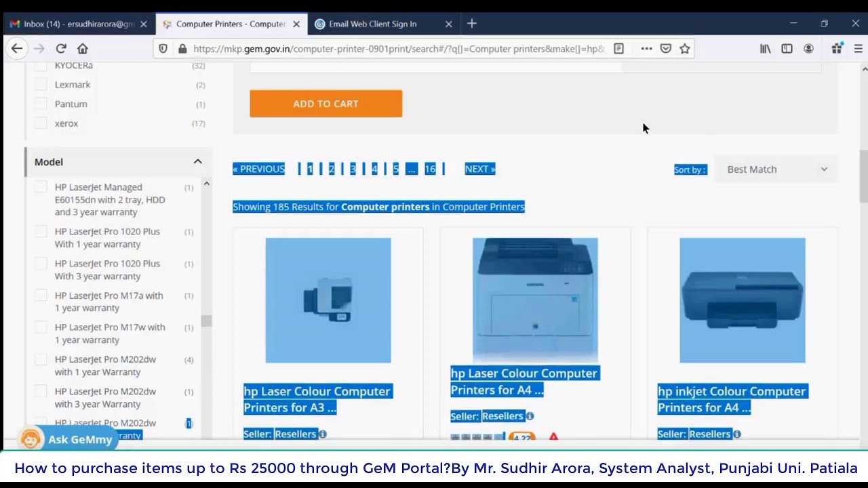
Task: Save page to Pocket icon
Action: (x=666, y=49)
